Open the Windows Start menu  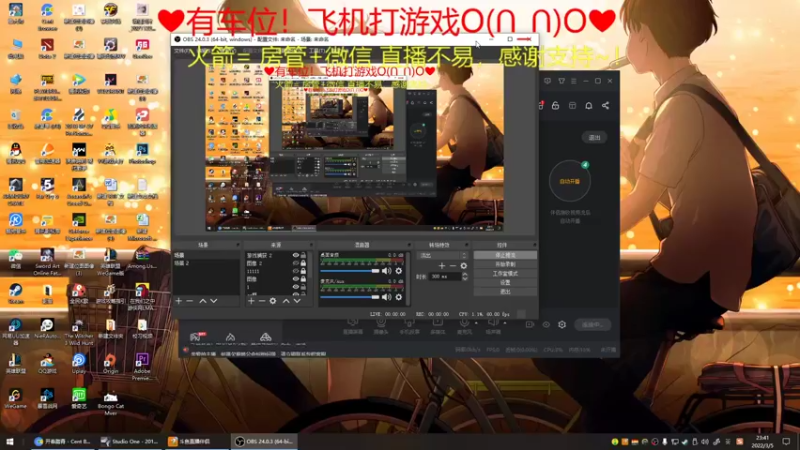click(9, 441)
